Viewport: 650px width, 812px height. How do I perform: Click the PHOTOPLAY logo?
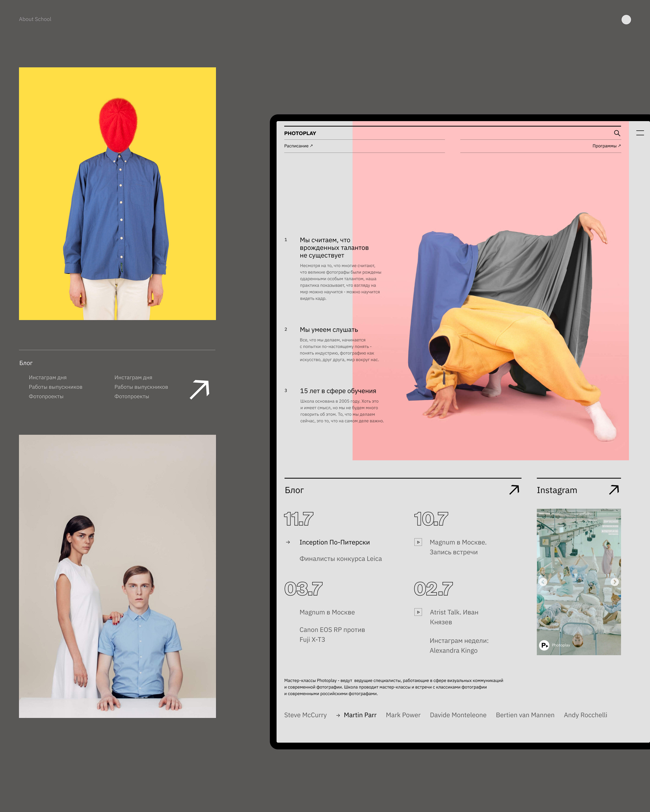pyautogui.click(x=300, y=133)
